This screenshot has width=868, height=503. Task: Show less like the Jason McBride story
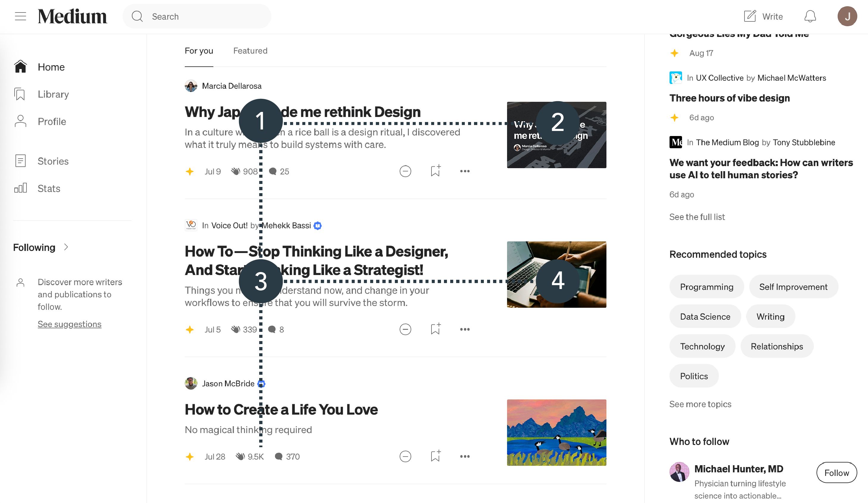[405, 457]
